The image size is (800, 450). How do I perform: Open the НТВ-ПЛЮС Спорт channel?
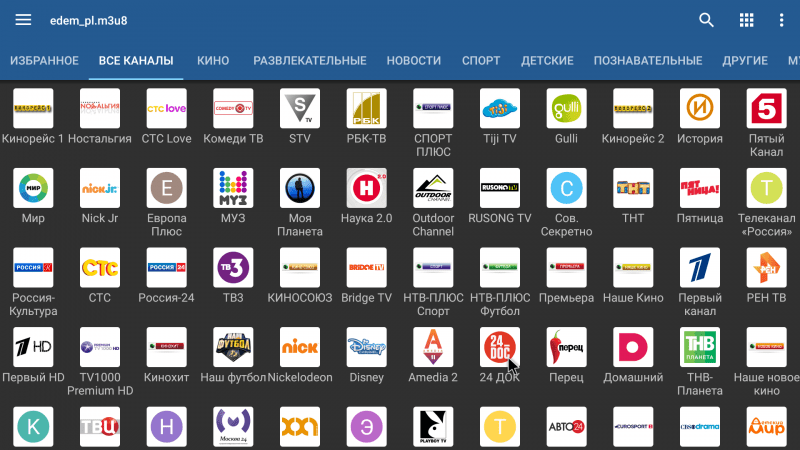click(x=433, y=267)
